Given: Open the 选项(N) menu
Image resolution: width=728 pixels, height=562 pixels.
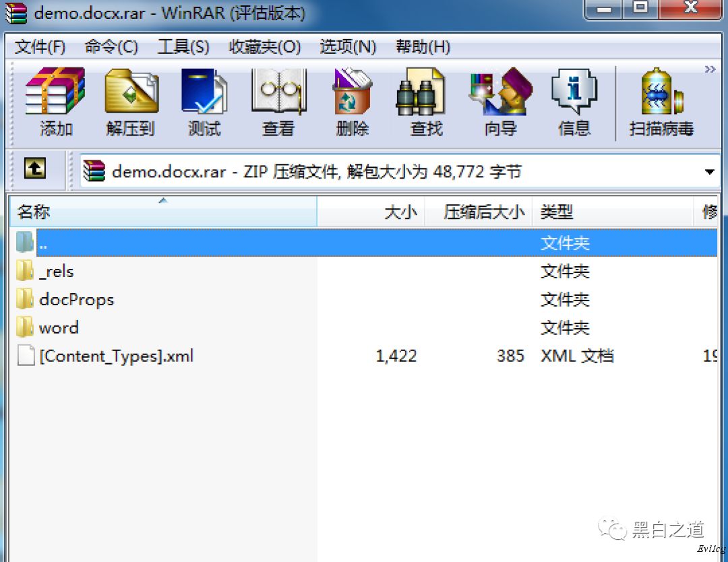Looking at the screenshot, I should tap(348, 46).
